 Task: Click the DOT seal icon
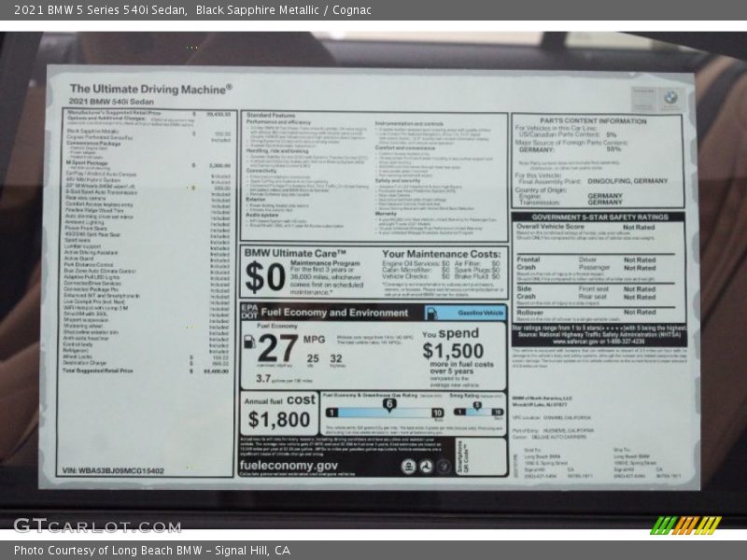426,466
